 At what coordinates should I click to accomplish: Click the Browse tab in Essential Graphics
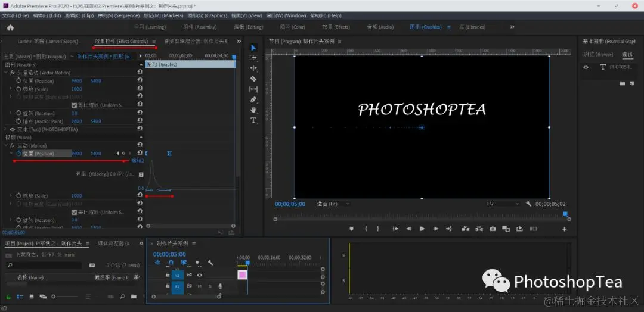click(599, 54)
